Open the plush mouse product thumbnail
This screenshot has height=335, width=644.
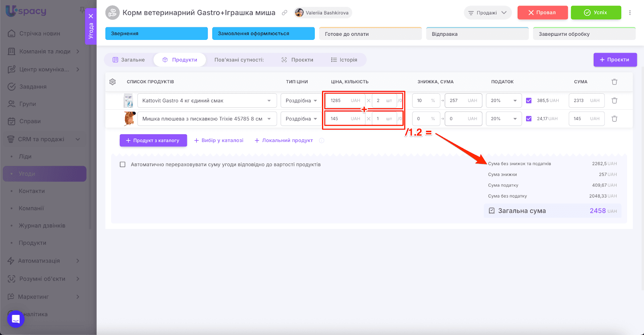pyautogui.click(x=129, y=119)
